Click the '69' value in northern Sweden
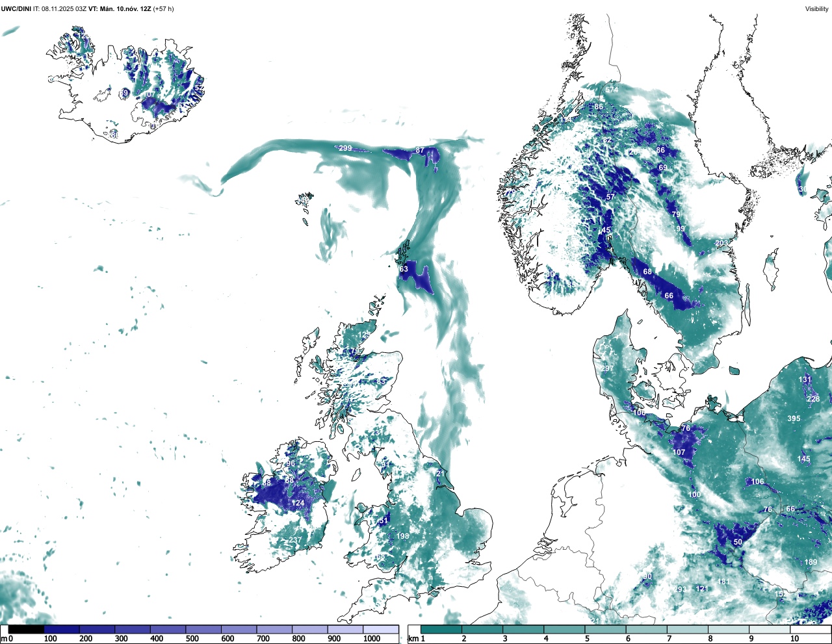This screenshot has width=832, height=644. [663, 168]
